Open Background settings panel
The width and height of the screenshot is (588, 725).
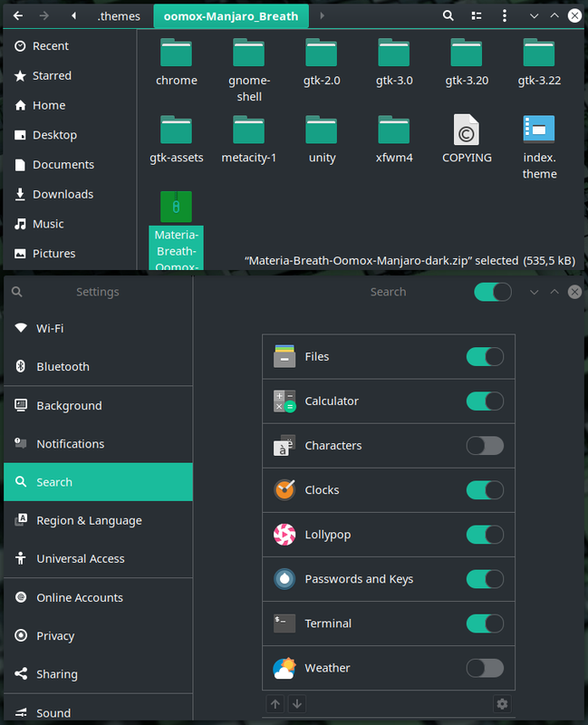point(98,405)
